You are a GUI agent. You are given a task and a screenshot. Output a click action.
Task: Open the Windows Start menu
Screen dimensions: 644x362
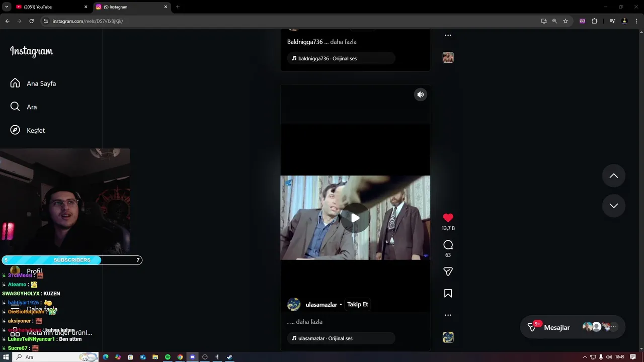pos(6,357)
